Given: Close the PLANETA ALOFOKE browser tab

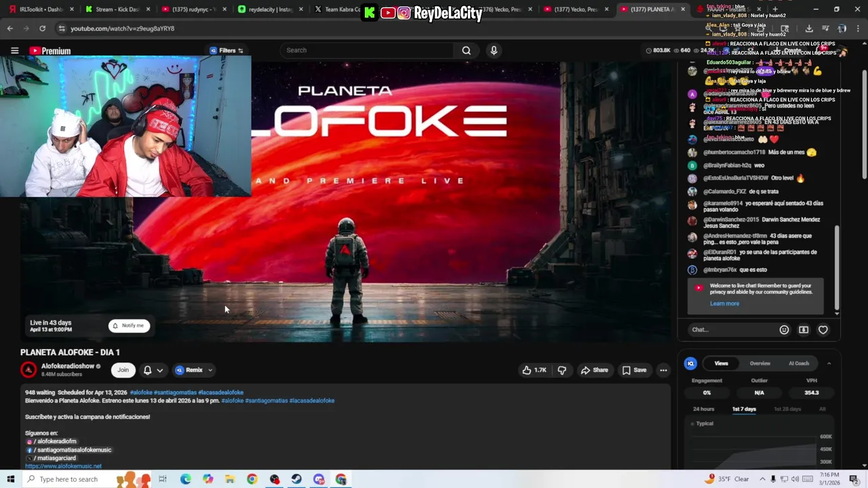Looking at the screenshot, I should point(683,9).
